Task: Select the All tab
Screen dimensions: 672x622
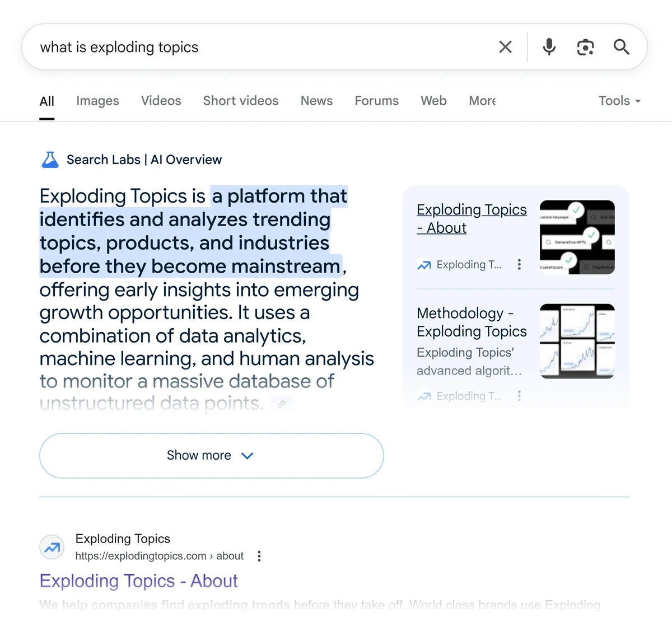Action: click(47, 101)
